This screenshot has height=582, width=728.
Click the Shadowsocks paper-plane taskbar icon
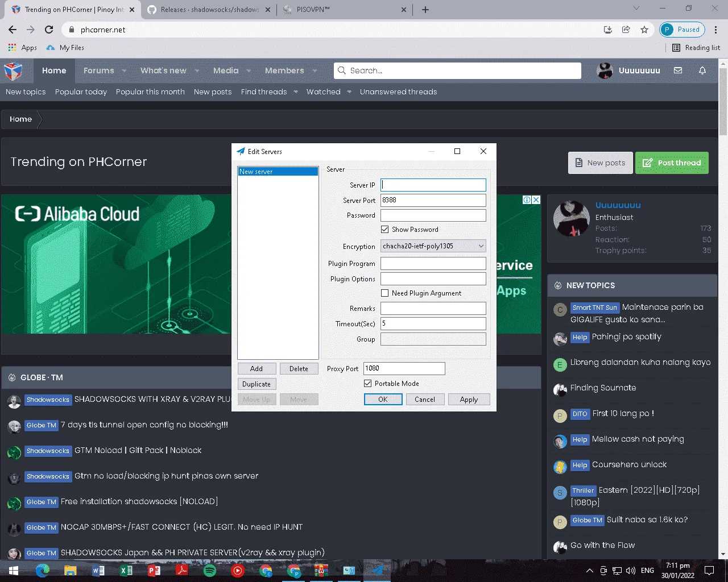(x=377, y=570)
